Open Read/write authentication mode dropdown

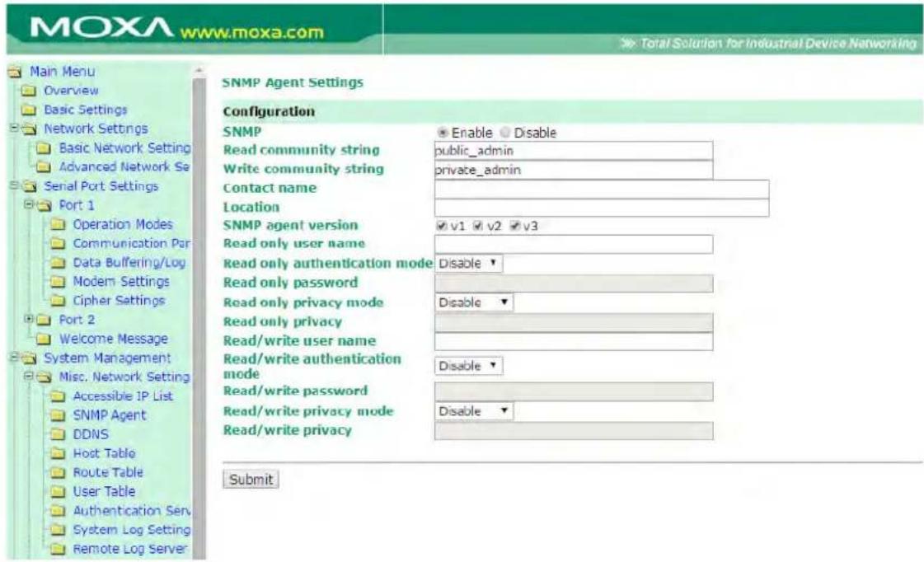click(x=469, y=366)
